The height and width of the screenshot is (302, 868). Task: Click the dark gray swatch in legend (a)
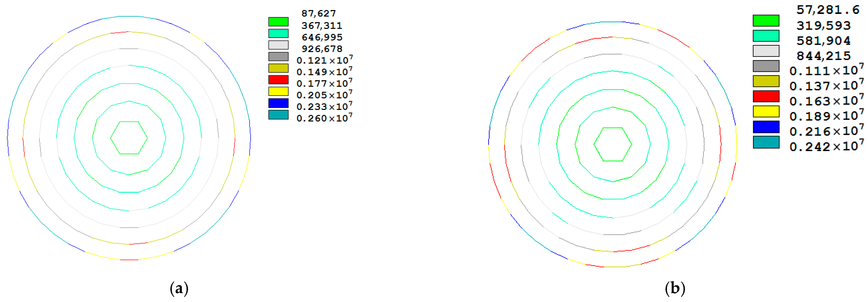pos(278,57)
